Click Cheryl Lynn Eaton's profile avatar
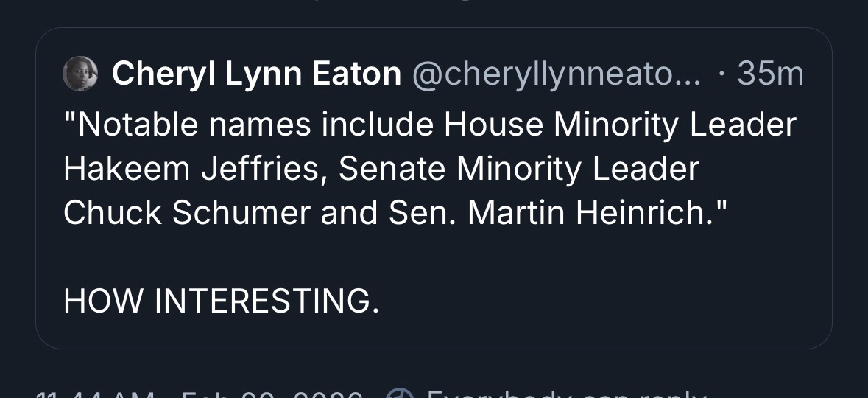Image resolution: width=868 pixels, height=398 pixels. [x=81, y=74]
